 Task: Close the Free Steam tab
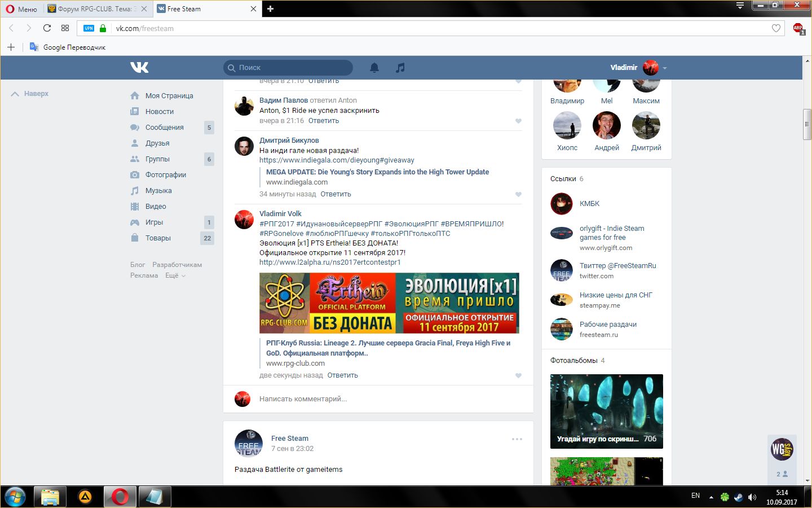(253, 9)
